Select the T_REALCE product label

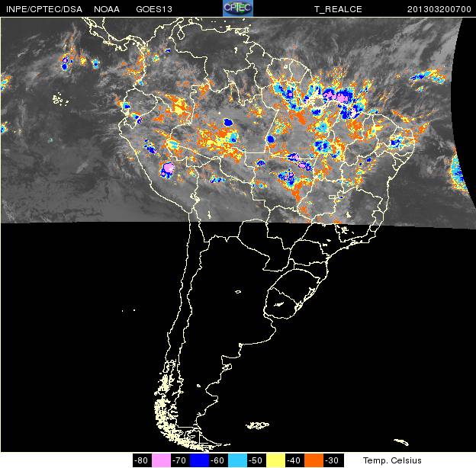338,9
